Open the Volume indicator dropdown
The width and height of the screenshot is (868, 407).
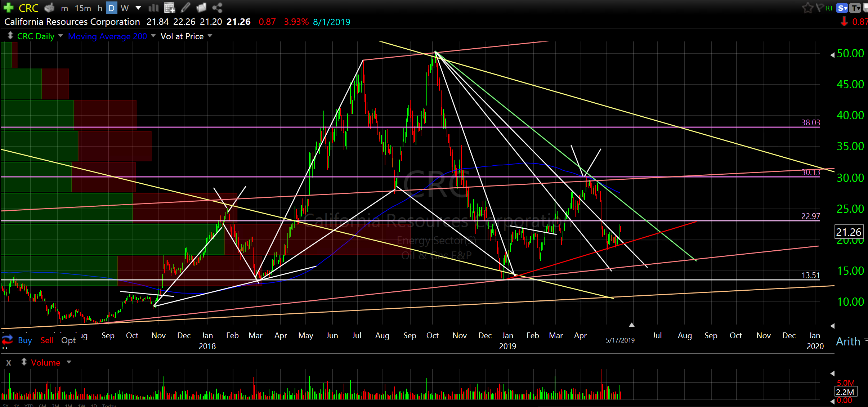point(69,362)
